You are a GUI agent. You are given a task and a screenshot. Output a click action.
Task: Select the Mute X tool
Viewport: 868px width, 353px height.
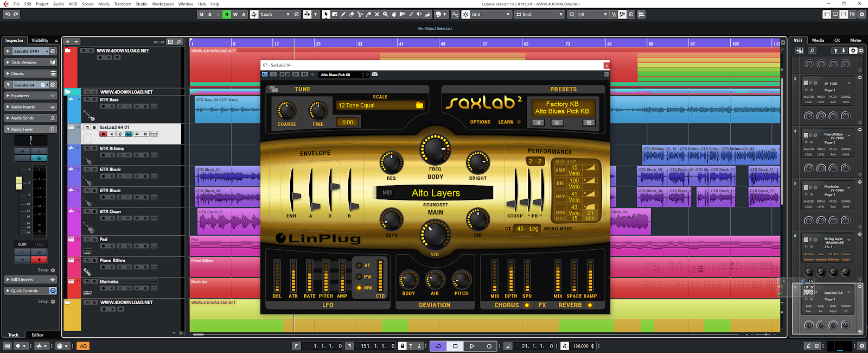point(377,14)
